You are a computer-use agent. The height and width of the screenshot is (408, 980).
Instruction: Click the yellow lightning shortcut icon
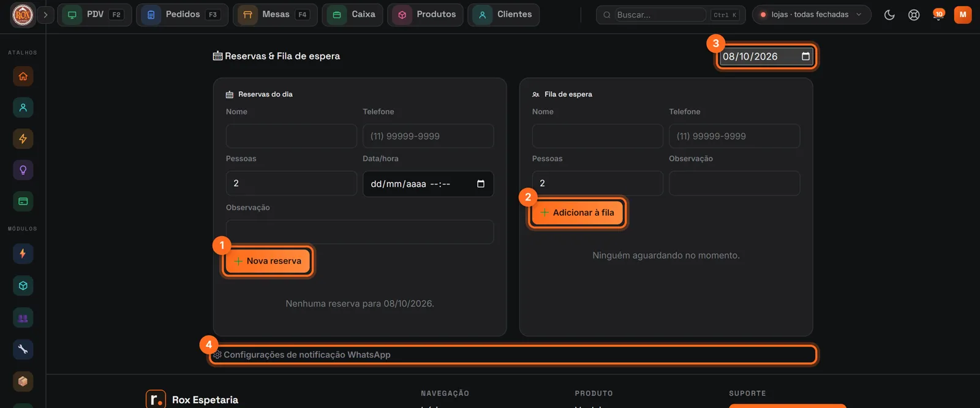click(23, 139)
